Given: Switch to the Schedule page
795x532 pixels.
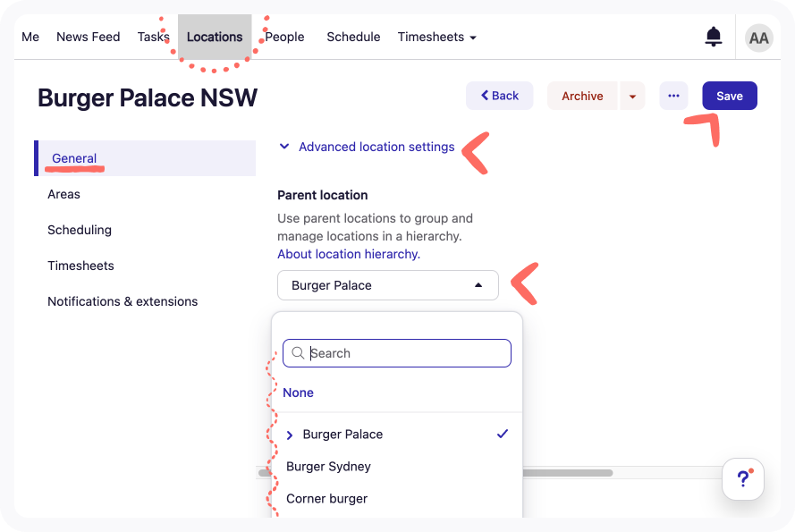Looking at the screenshot, I should tap(353, 37).
